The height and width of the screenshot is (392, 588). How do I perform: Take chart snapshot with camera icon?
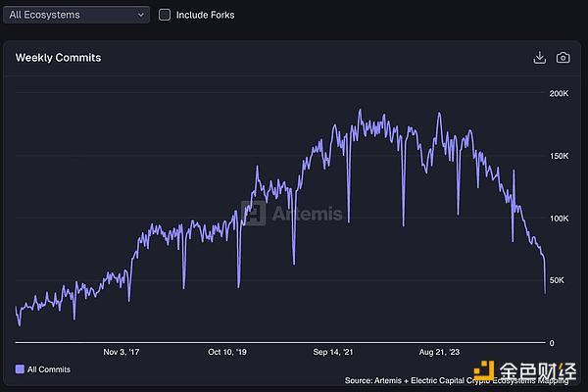563,58
